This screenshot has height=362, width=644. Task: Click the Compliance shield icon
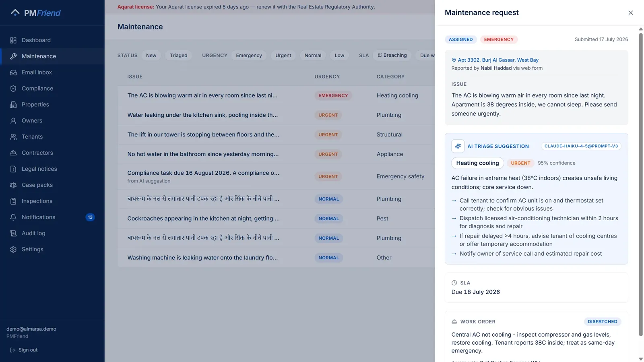click(x=13, y=89)
